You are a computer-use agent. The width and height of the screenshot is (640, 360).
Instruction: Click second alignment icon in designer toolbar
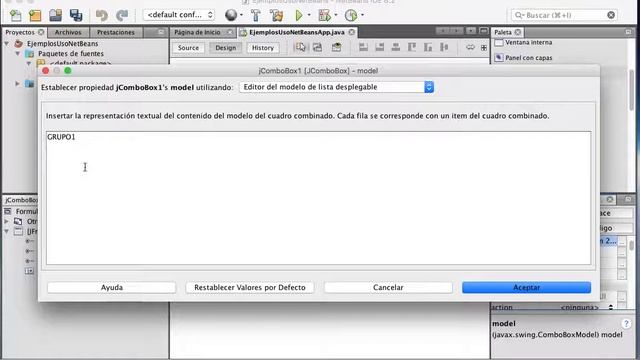(x=380, y=47)
